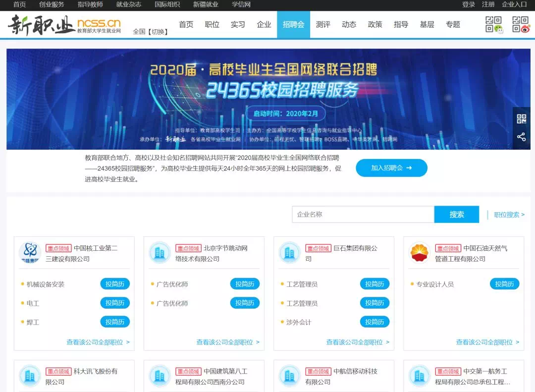Submit resume for first 广告优化师
This screenshot has height=392, width=535.
tap(245, 284)
